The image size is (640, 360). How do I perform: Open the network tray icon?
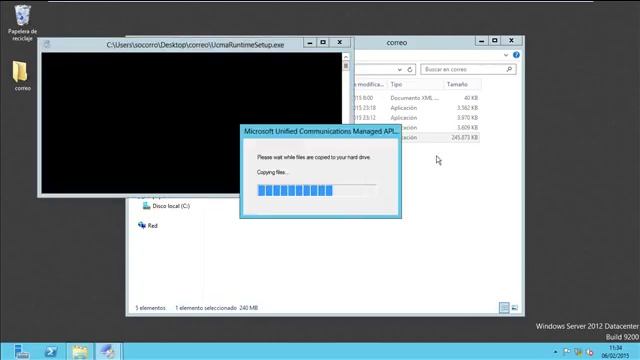click(578, 351)
